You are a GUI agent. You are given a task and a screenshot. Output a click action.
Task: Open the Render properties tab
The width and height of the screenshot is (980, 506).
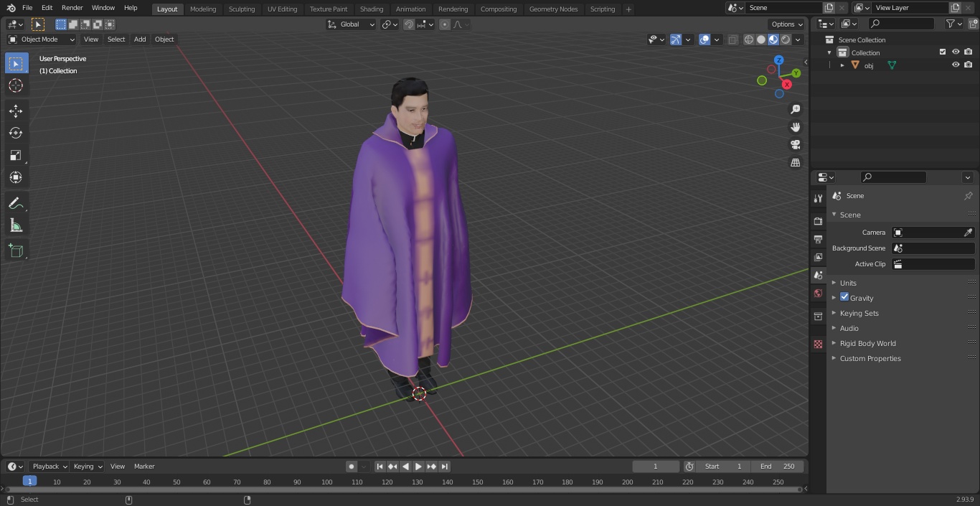[x=818, y=221]
